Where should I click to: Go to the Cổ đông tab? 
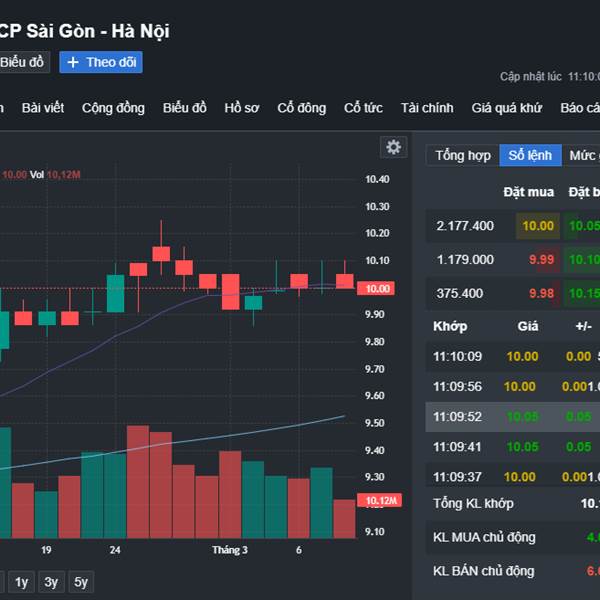click(301, 108)
